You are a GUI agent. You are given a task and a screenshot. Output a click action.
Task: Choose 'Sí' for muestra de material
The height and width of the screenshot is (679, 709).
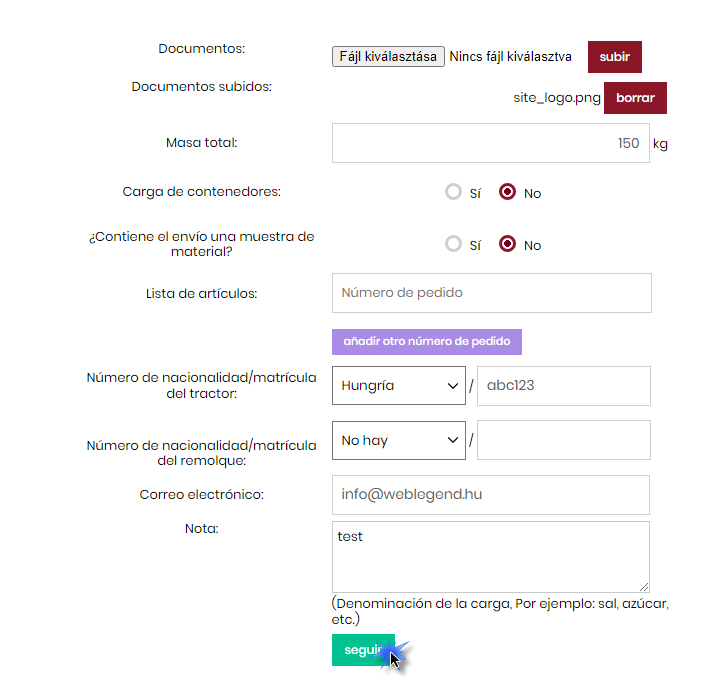coord(454,244)
